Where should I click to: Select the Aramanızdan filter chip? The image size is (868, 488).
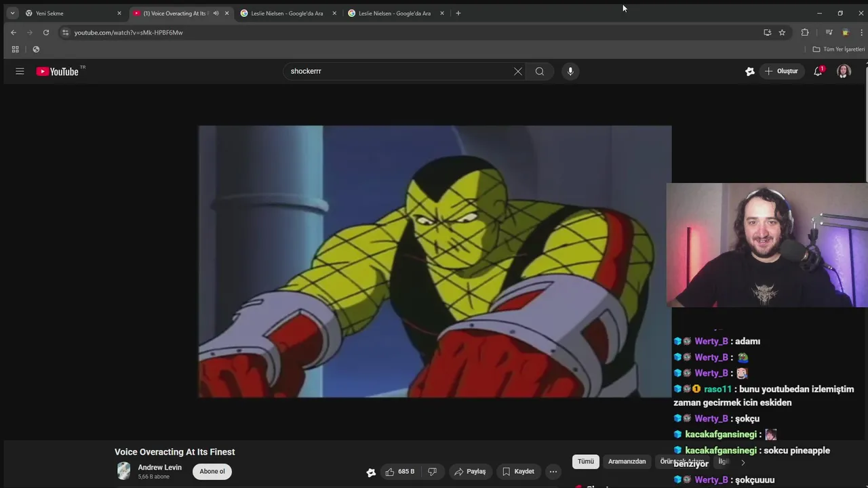627,462
